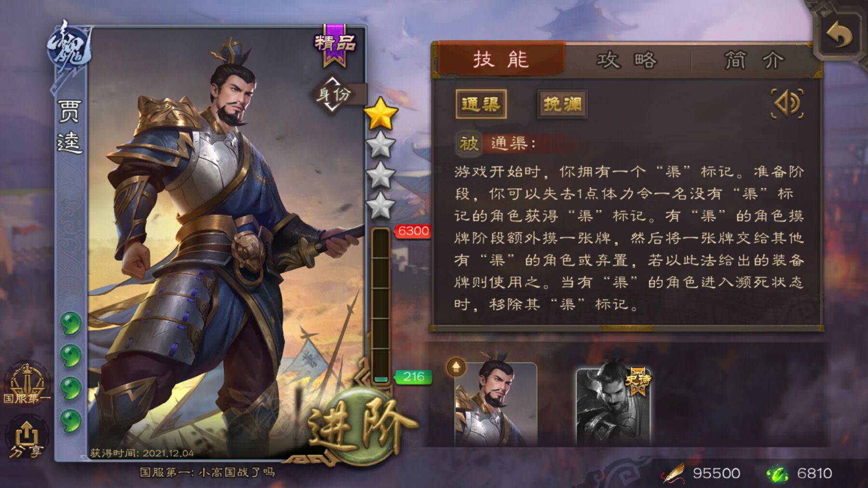
Task: Select the fourth grey star
Action: point(380,205)
